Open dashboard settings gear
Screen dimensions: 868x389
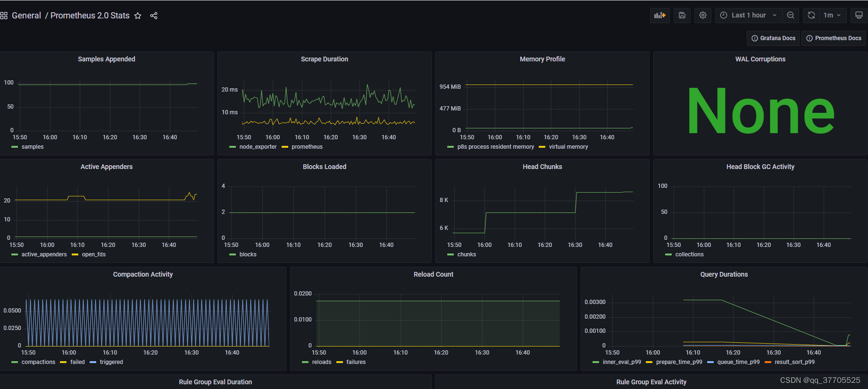tap(703, 15)
